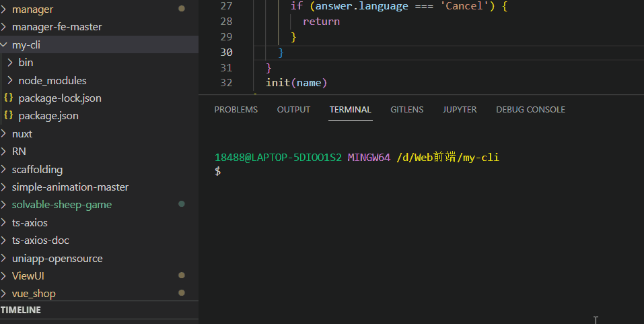The image size is (644, 324).
Task: Open the JUPYTER tab
Action: 460,110
